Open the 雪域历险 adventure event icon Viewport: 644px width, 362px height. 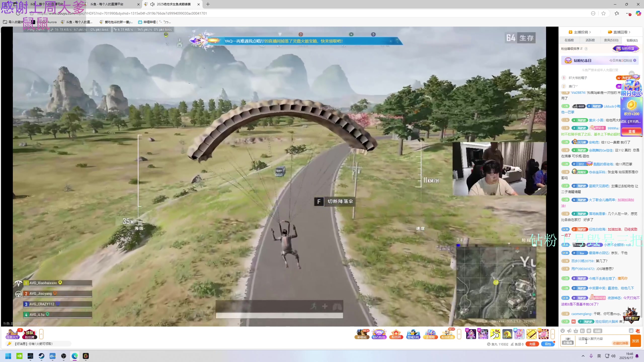(413, 334)
